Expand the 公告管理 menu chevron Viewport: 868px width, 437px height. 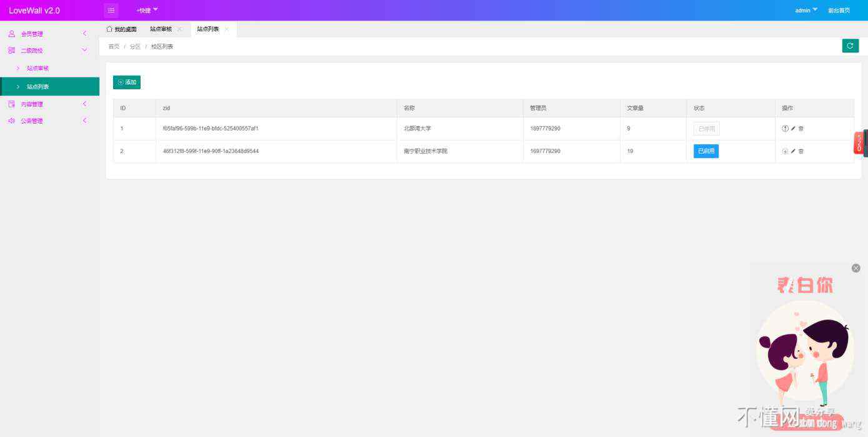point(84,120)
